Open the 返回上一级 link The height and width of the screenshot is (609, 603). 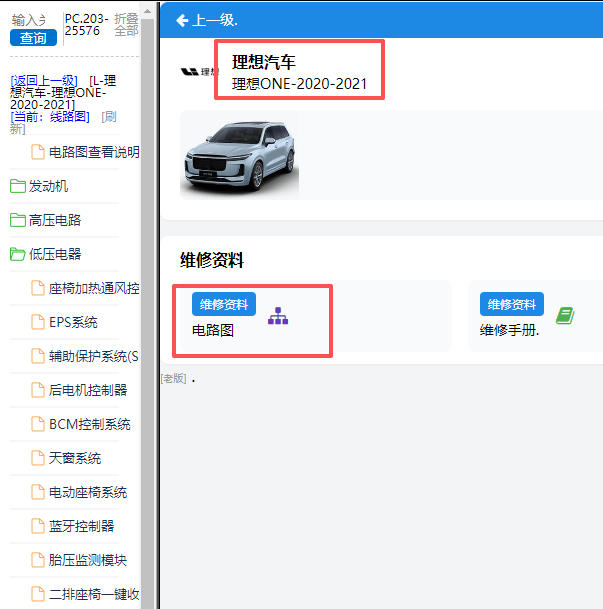coord(44,81)
